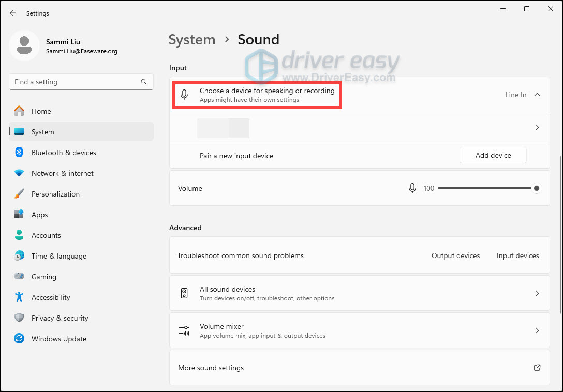This screenshot has width=563, height=392.
Task: Mute microphone via Volume mic icon
Action: pos(412,188)
